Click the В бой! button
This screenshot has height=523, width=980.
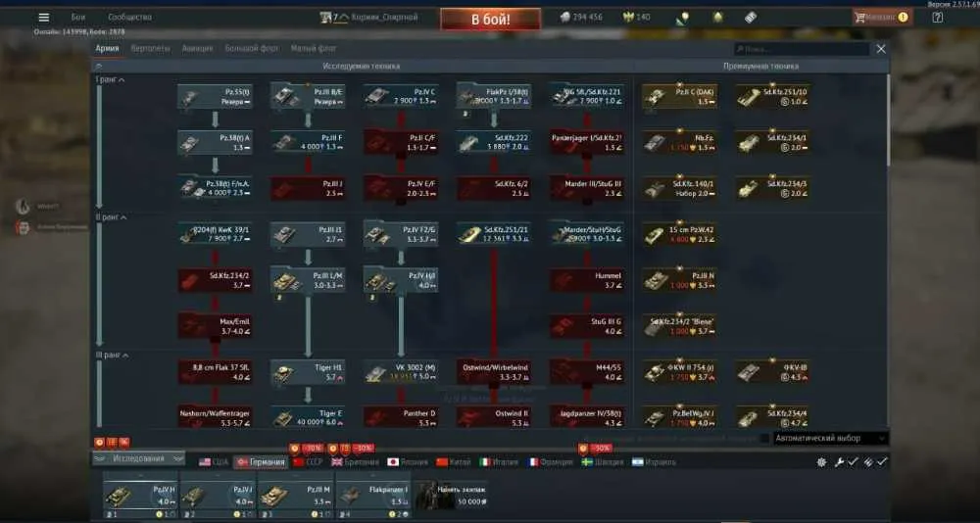[x=491, y=20]
